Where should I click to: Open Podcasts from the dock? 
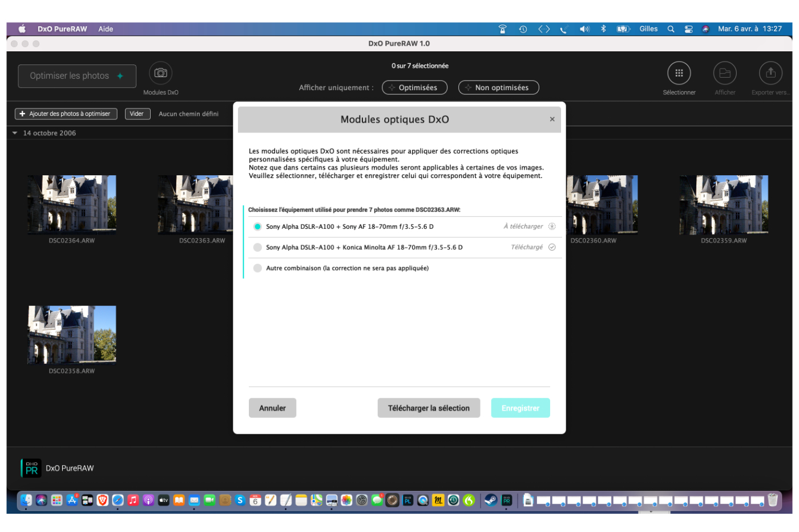tap(148, 500)
